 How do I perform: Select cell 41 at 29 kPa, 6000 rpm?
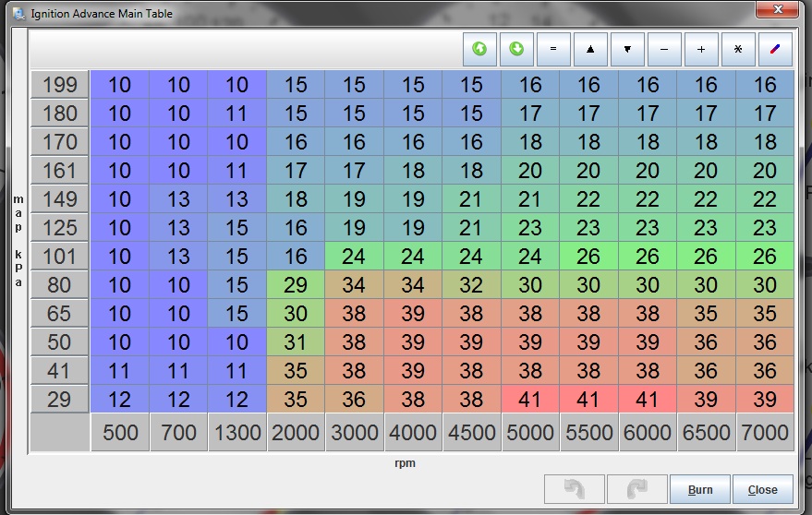[x=648, y=399]
